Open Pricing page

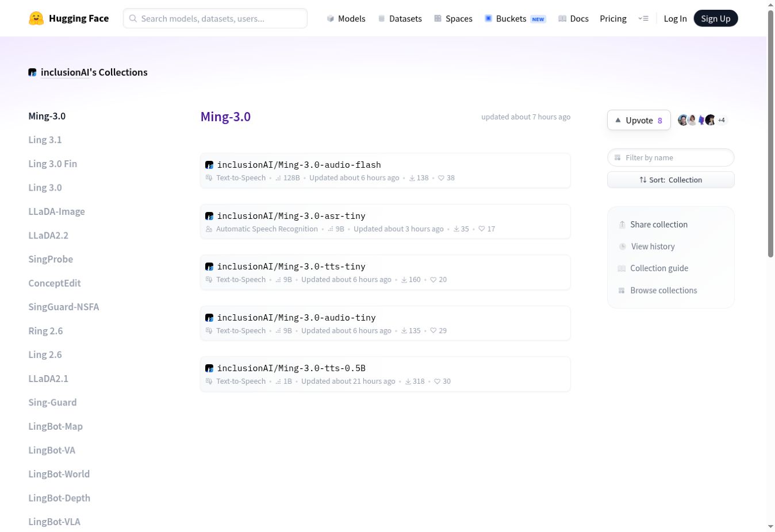pyautogui.click(x=613, y=18)
